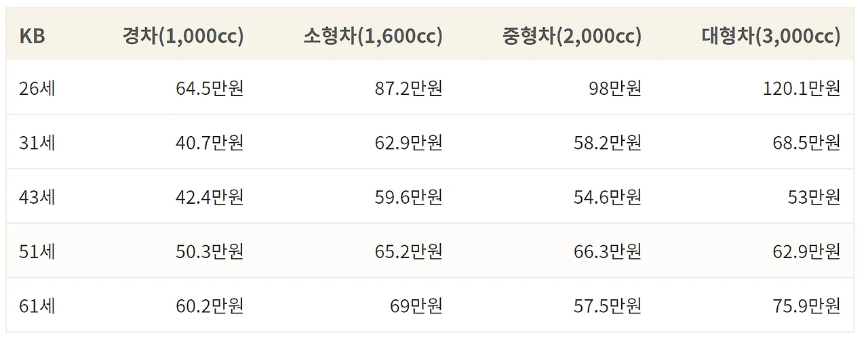Click the 31세 row label
The width and height of the screenshot is (868, 344).
pyautogui.click(x=37, y=142)
